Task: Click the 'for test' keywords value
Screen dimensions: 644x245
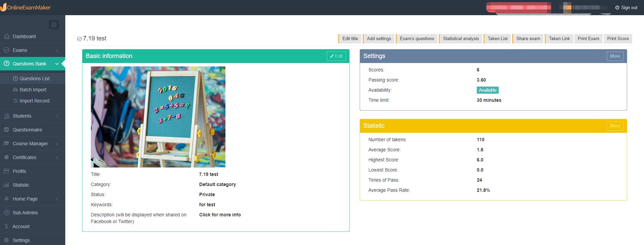Action: [x=207, y=205]
